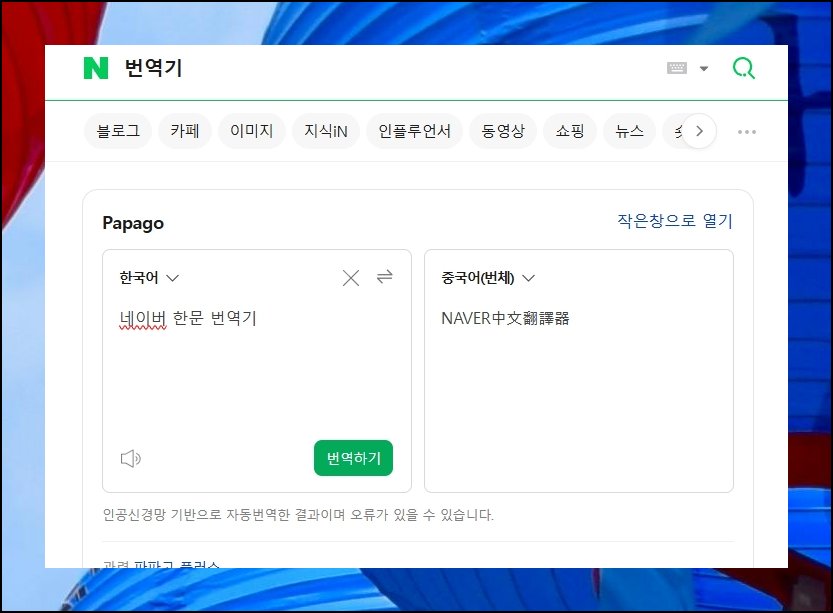Image resolution: width=833 pixels, height=613 pixels.
Task: Switch to the 인플루언서 tab
Action: pyautogui.click(x=414, y=131)
